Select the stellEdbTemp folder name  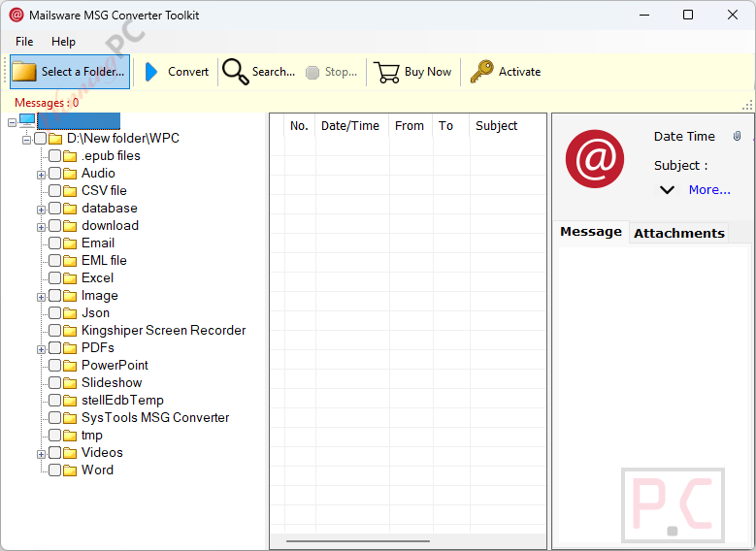(122, 400)
